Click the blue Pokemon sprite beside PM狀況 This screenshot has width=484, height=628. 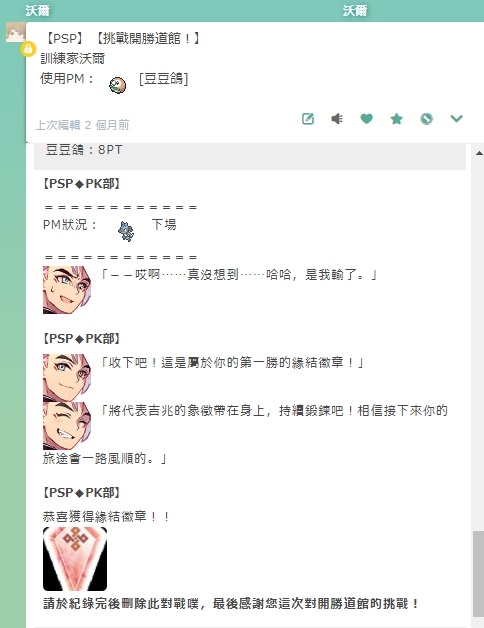(x=126, y=231)
